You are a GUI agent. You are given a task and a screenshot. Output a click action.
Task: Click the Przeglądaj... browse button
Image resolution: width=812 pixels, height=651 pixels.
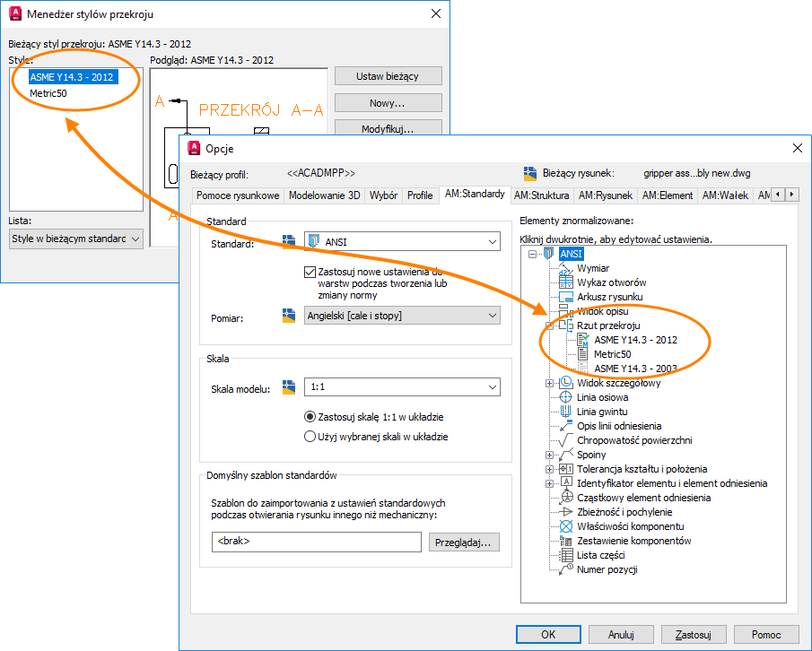pyautogui.click(x=464, y=542)
